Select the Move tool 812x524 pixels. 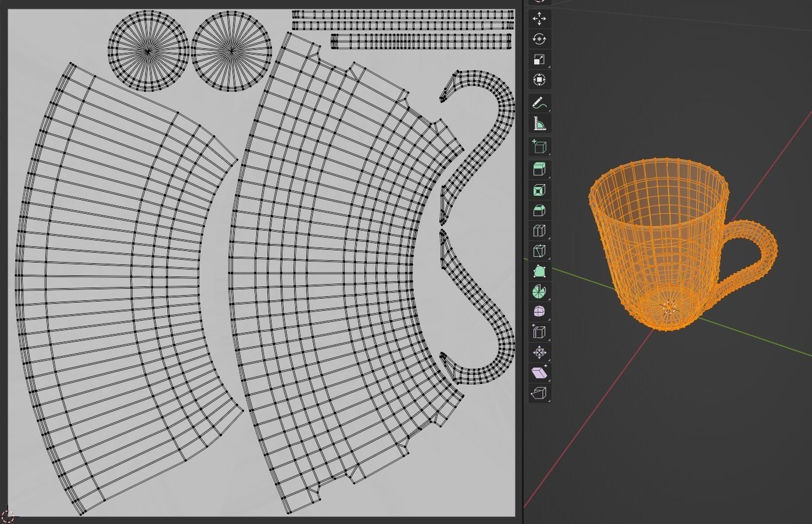pos(539,19)
